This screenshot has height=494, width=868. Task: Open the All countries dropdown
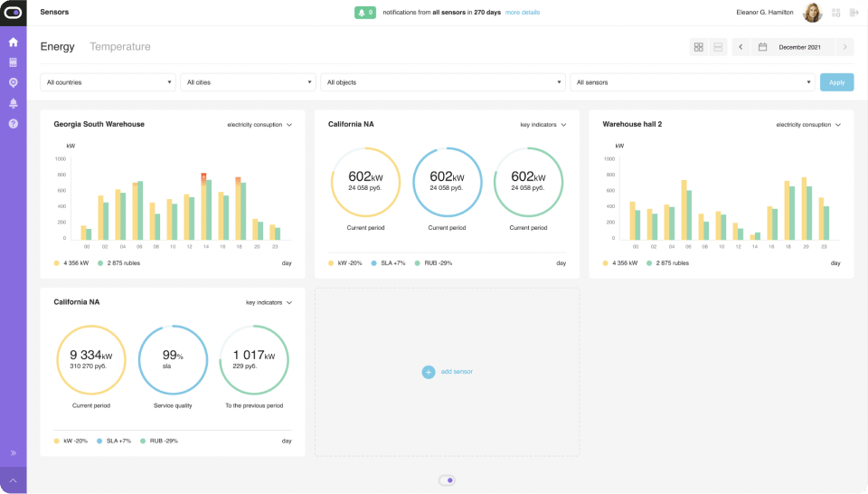click(108, 82)
